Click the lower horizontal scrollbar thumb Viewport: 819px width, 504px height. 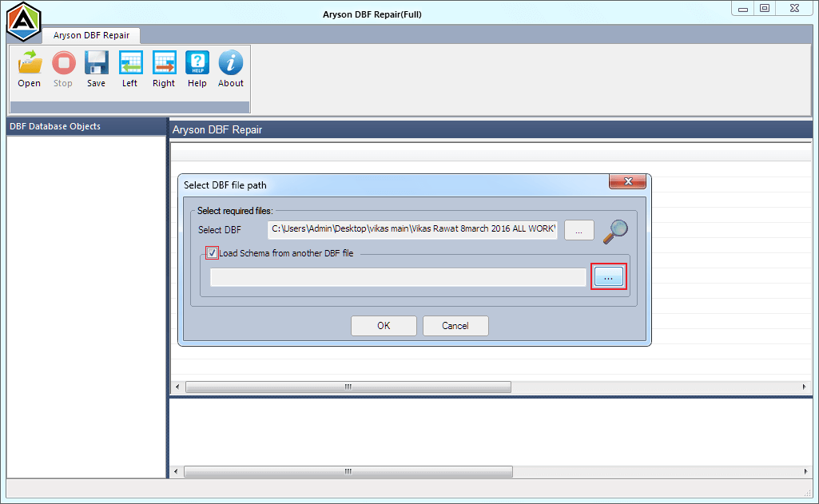[x=348, y=471]
